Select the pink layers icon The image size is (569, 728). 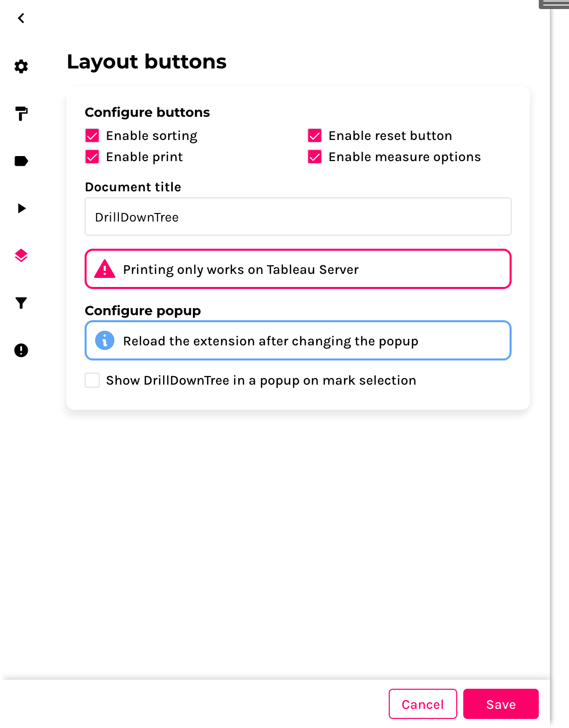(x=21, y=256)
